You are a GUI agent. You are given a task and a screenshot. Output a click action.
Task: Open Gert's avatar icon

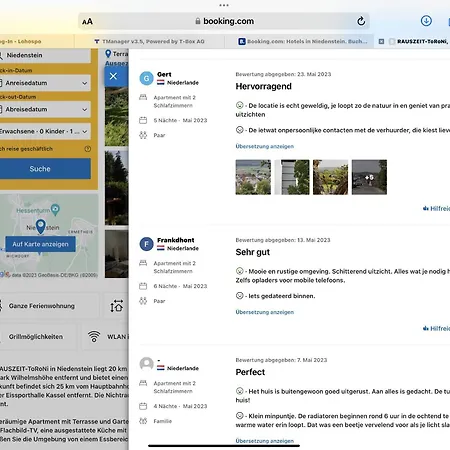tap(146, 78)
